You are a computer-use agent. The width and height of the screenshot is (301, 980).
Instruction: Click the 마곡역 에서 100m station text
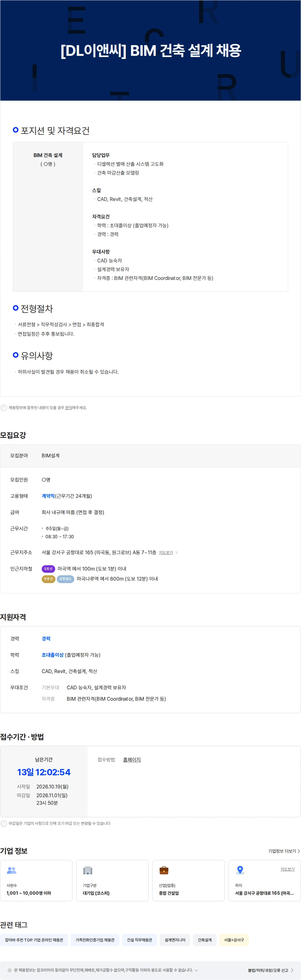point(92,569)
